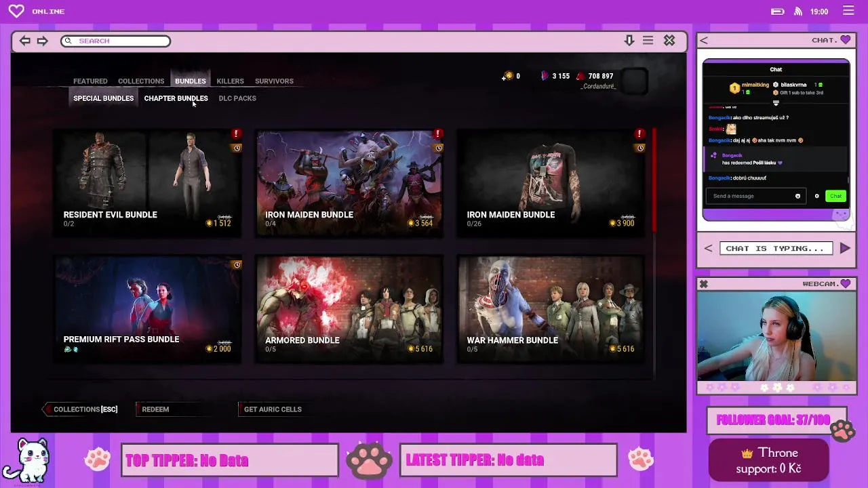868x488 pixels.
Task: Select the Bundles tab
Action: pos(191,81)
